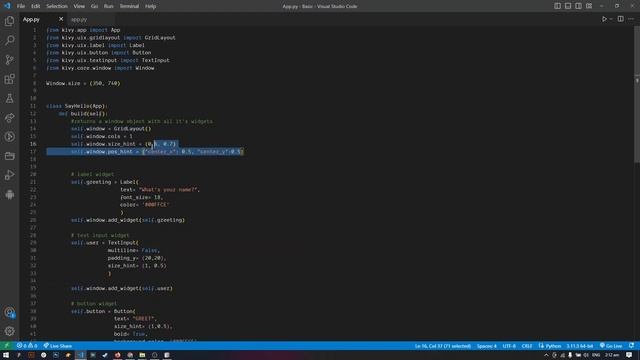Open the Run and Debug view

(x=9, y=175)
